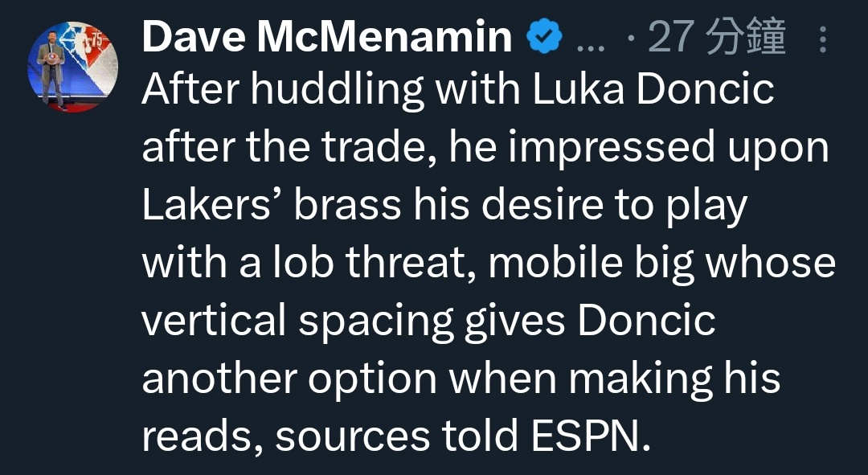
Task: Click the phrase 'another option'
Action: tap(289, 379)
